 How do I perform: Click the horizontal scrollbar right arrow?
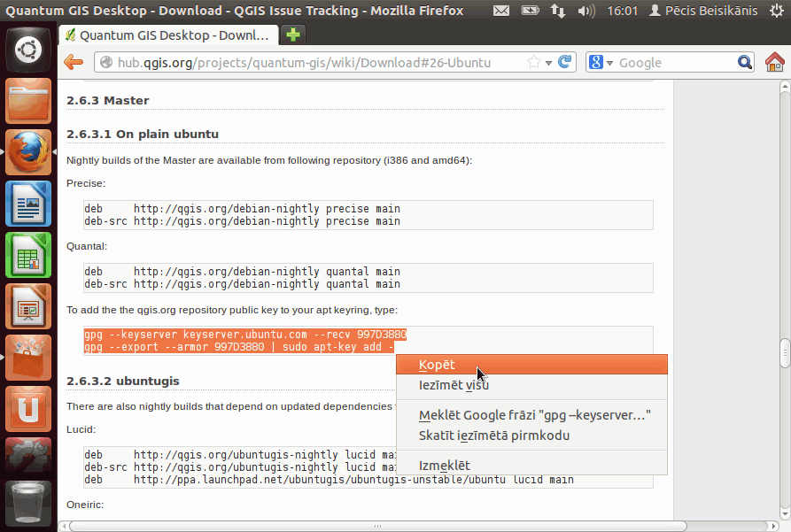774,526
